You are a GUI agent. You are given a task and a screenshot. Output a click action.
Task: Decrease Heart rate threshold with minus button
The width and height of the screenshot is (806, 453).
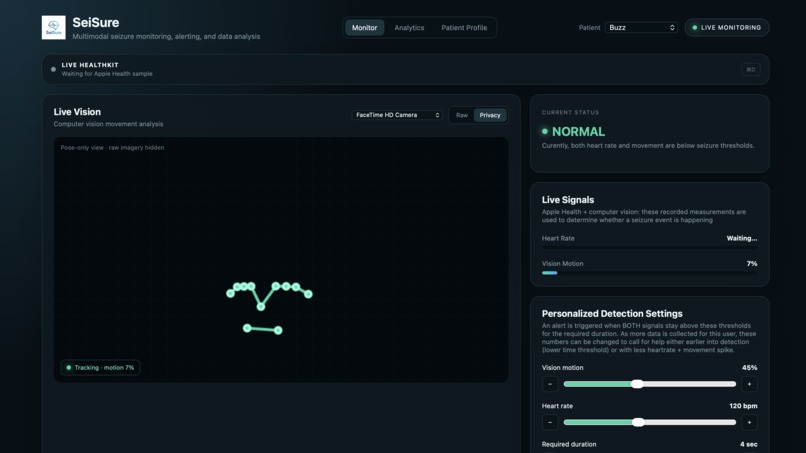(x=550, y=423)
